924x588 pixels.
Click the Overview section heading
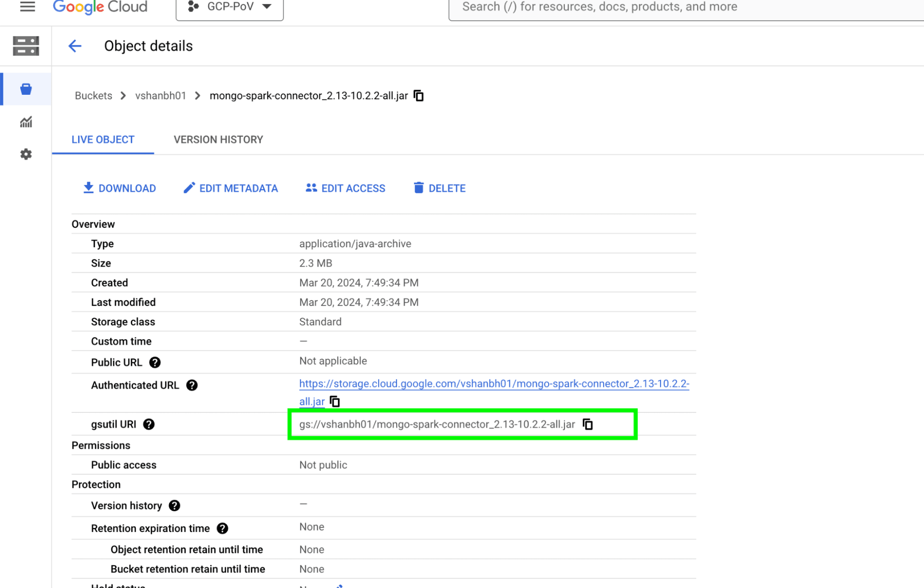click(x=93, y=224)
